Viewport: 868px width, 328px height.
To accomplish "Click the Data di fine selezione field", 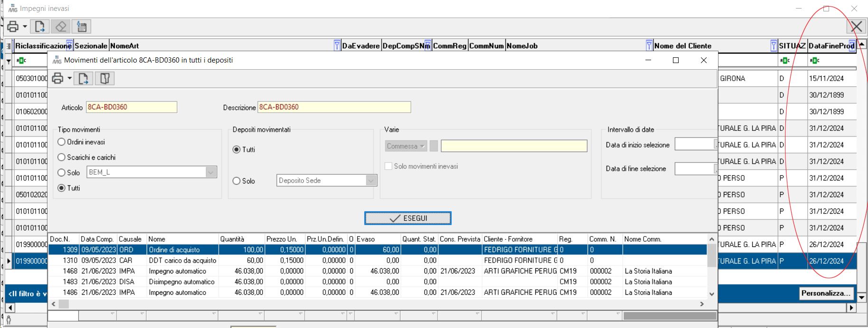I will 694,168.
